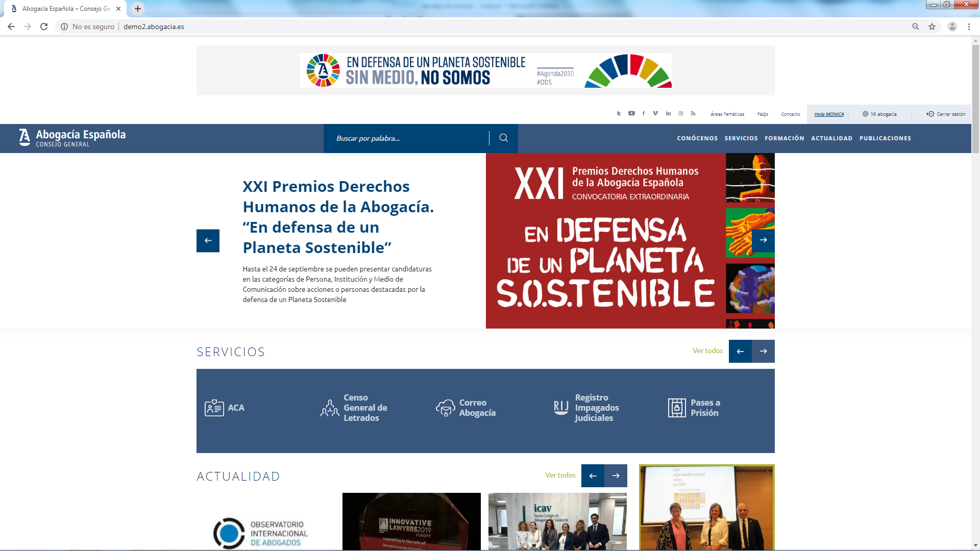Show next Actualidad items arrow

coord(616,475)
